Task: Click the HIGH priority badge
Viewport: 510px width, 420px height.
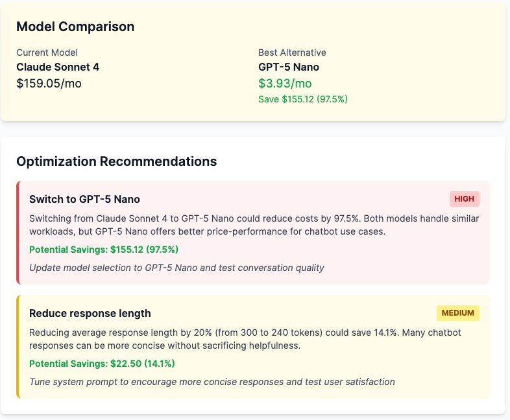Action: click(464, 199)
